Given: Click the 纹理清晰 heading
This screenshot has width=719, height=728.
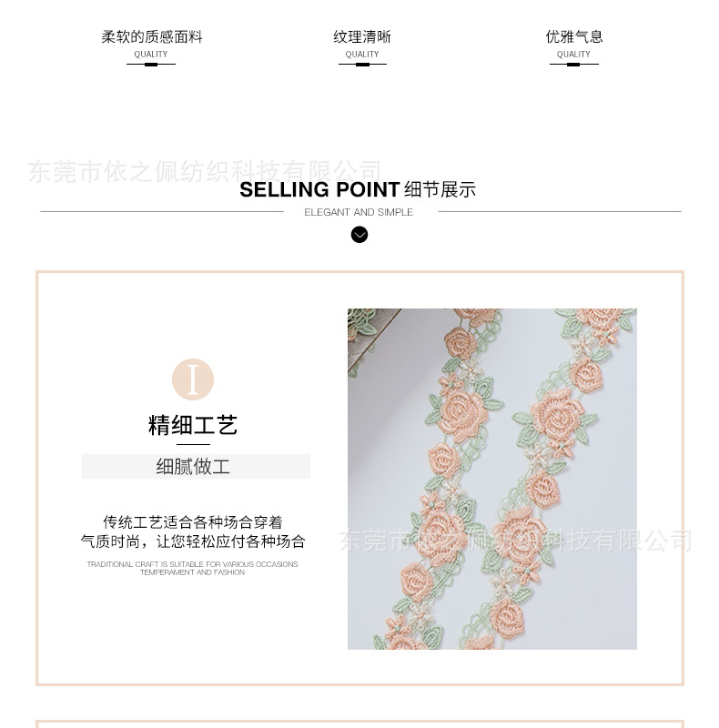Looking at the screenshot, I should 362,36.
